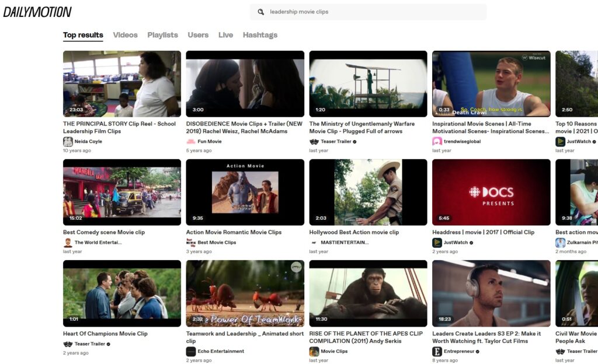Open Headdress movie 2017 Official Clip link
The image size is (598, 364).
483,232
